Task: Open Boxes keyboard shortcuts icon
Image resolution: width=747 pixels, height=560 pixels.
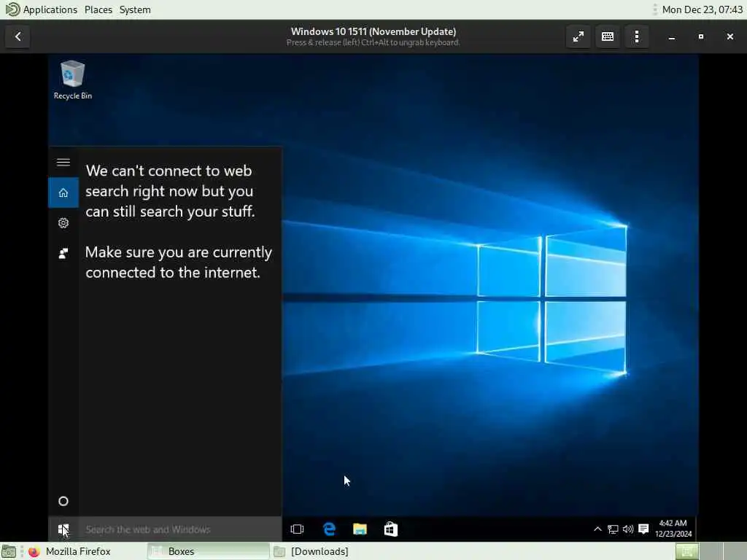Action: (608, 36)
